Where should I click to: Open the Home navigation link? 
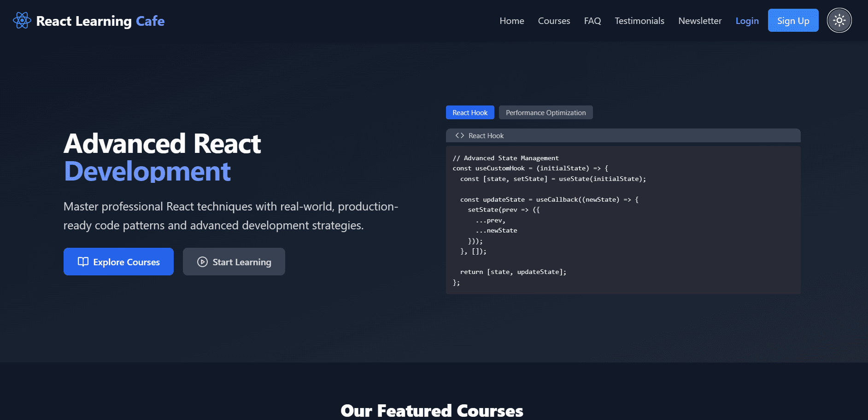[x=511, y=21]
